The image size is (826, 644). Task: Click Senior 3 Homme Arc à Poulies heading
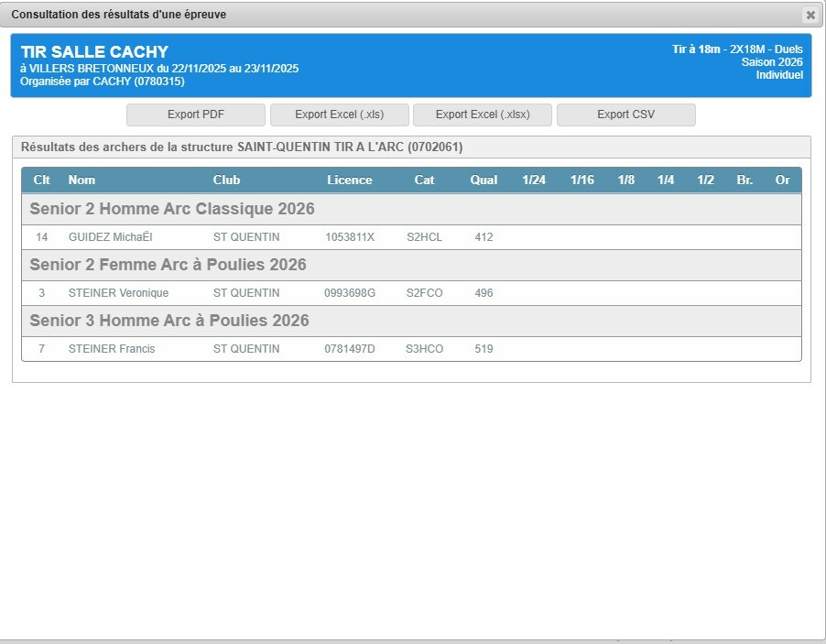coord(169,321)
